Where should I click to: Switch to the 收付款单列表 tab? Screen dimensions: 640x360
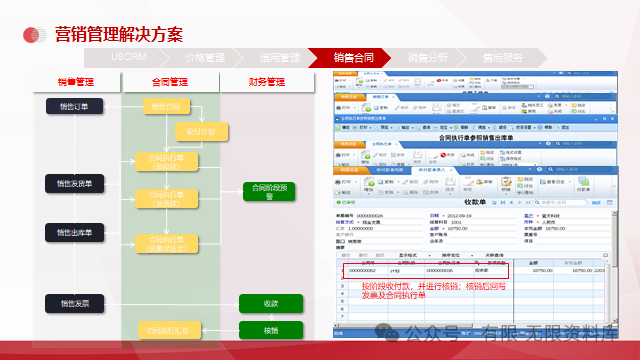390,170
